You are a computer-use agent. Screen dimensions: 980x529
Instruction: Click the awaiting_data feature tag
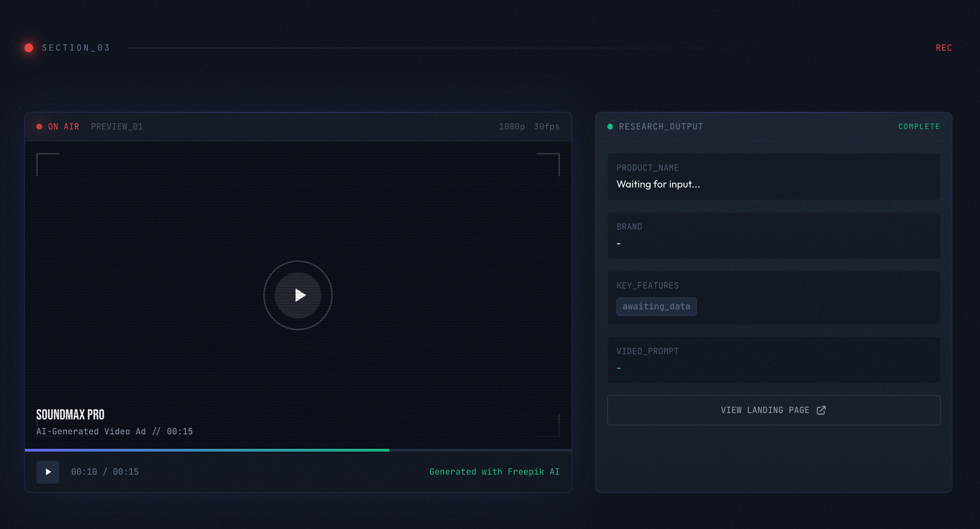tap(656, 307)
